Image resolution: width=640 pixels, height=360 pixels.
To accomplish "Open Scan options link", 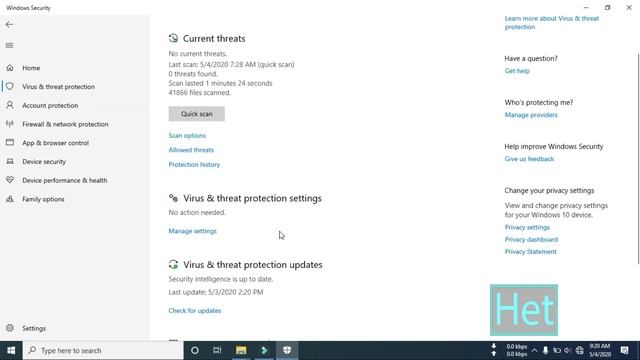I will [x=187, y=136].
